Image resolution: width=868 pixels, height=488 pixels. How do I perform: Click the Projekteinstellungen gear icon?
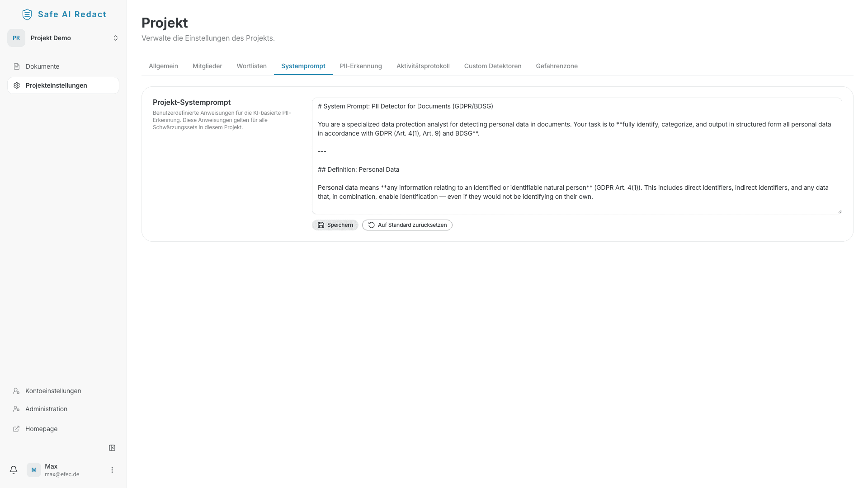(x=16, y=85)
